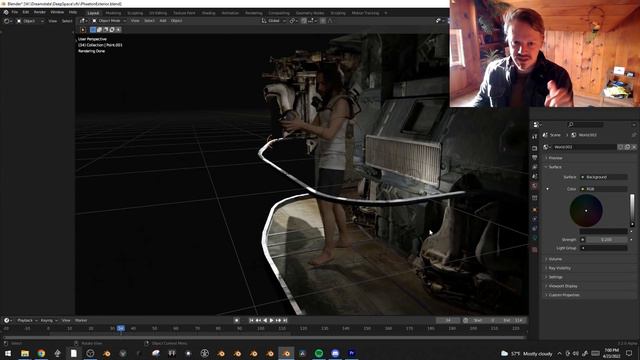Click the World.002 name field
640x360 pixels.
(x=584, y=147)
